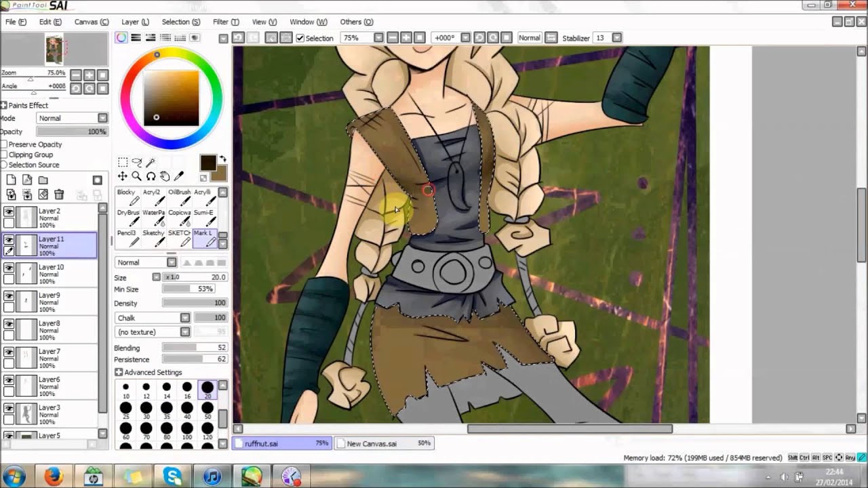Open the Chalk brush shape dropdown
This screenshot has width=868, height=488.
coord(184,318)
